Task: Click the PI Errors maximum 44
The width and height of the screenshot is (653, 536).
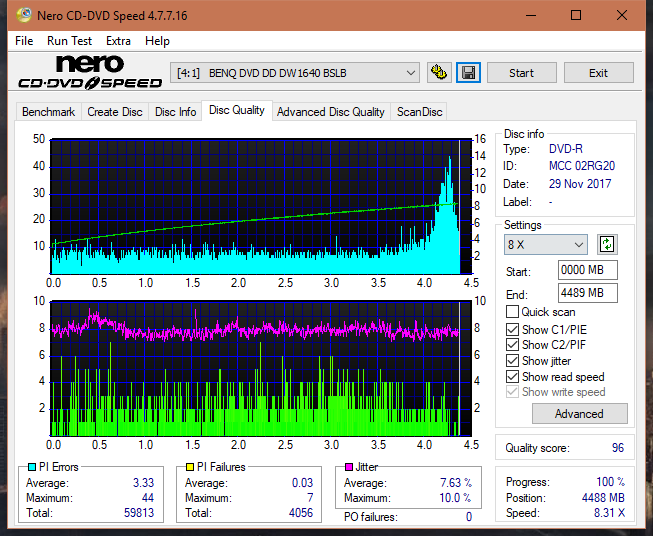Action: coord(148,498)
